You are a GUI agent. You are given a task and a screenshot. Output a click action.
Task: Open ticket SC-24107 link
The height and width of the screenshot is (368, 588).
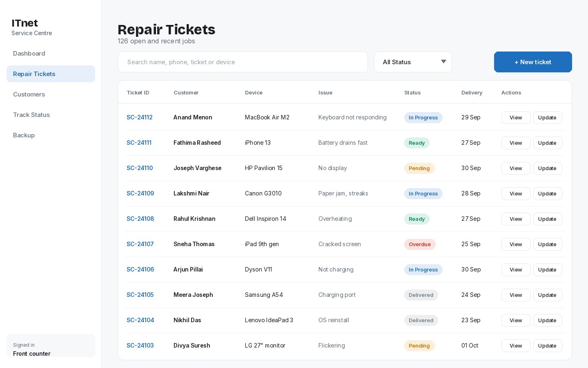[x=140, y=244]
